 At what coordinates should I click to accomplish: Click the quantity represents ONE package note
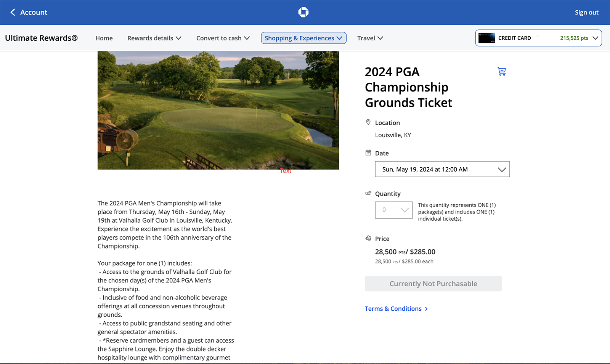pyautogui.click(x=457, y=212)
